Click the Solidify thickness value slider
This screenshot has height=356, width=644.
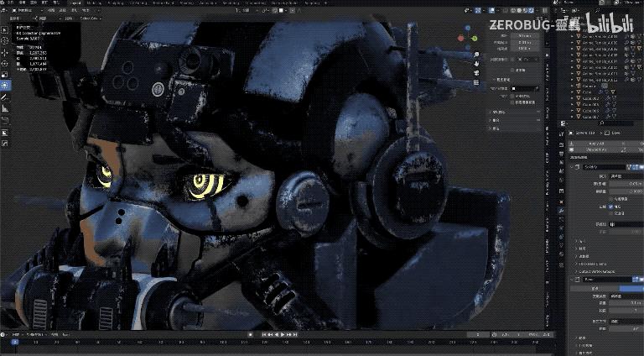[626, 184]
